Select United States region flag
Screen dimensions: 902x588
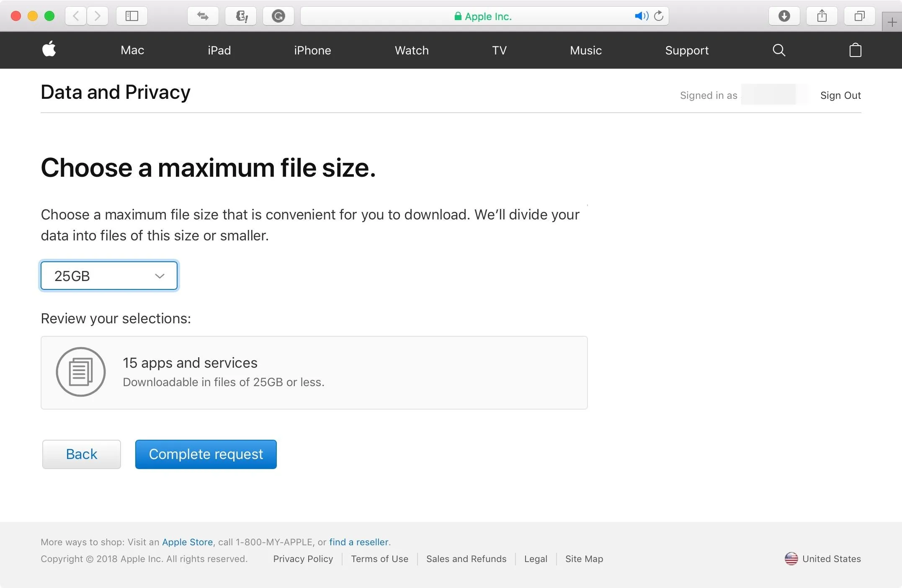click(791, 559)
